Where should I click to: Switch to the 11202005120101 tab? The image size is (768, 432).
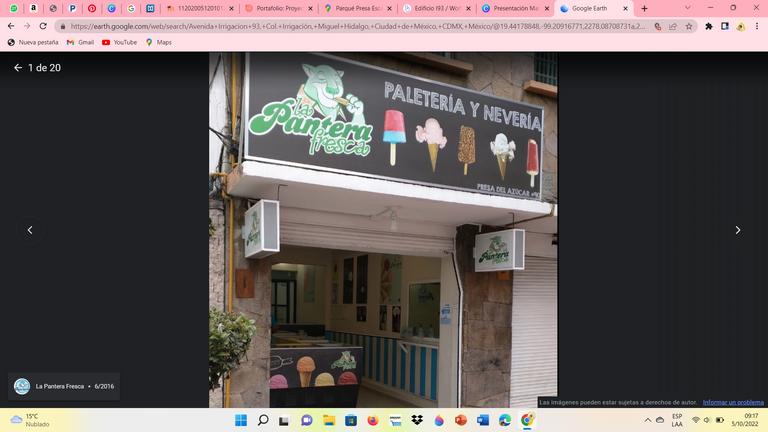(200, 8)
